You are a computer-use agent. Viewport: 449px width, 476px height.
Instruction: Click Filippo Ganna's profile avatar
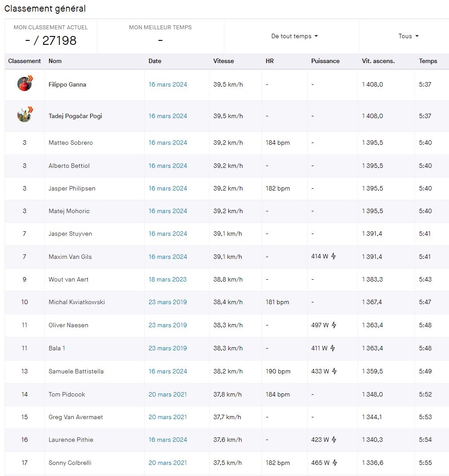coord(24,84)
